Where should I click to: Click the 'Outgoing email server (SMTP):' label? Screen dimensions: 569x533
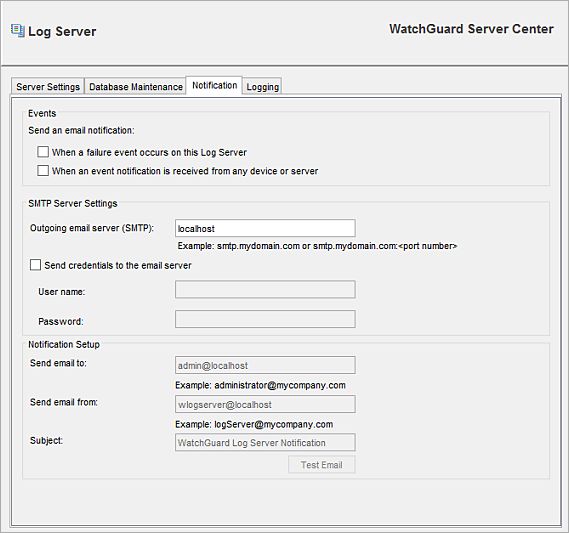(92, 228)
